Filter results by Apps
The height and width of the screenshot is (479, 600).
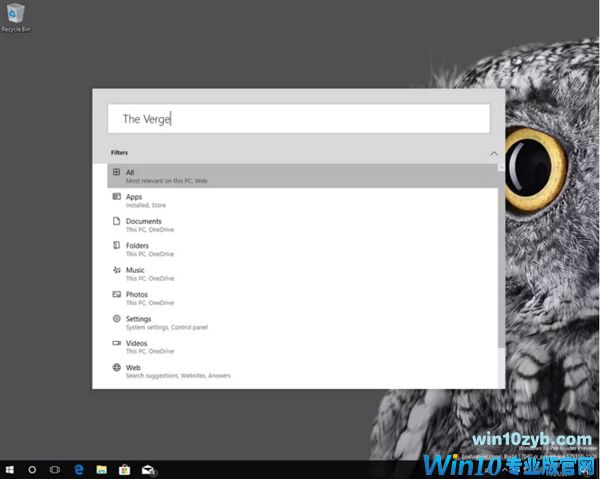click(303, 200)
